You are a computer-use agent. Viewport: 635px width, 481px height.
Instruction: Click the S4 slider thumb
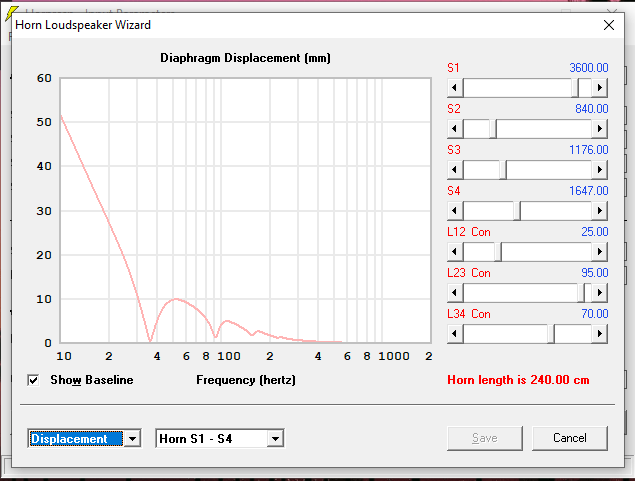(x=517, y=211)
